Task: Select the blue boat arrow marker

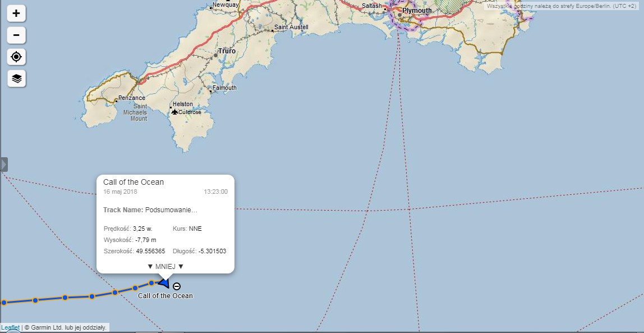Action: point(164,282)
